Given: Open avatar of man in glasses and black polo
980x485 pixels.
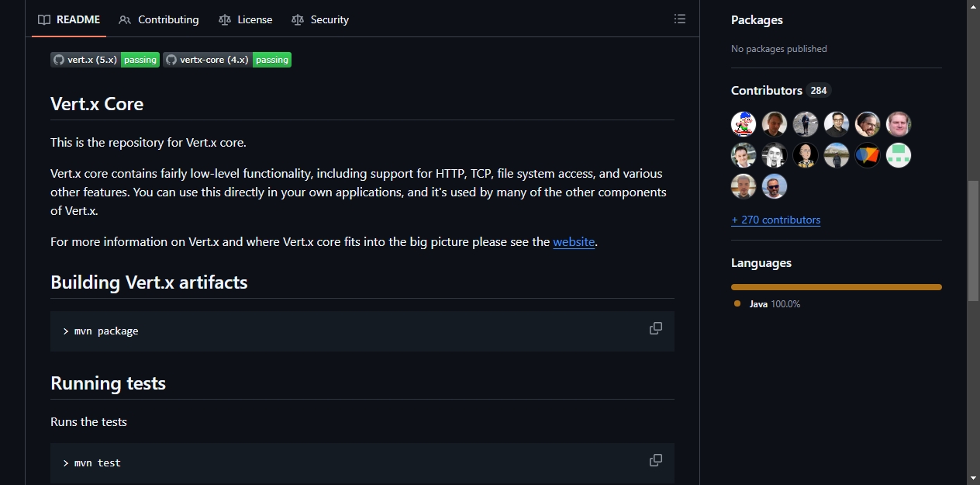Looking at the screenshot, I should tap(837, 124).
